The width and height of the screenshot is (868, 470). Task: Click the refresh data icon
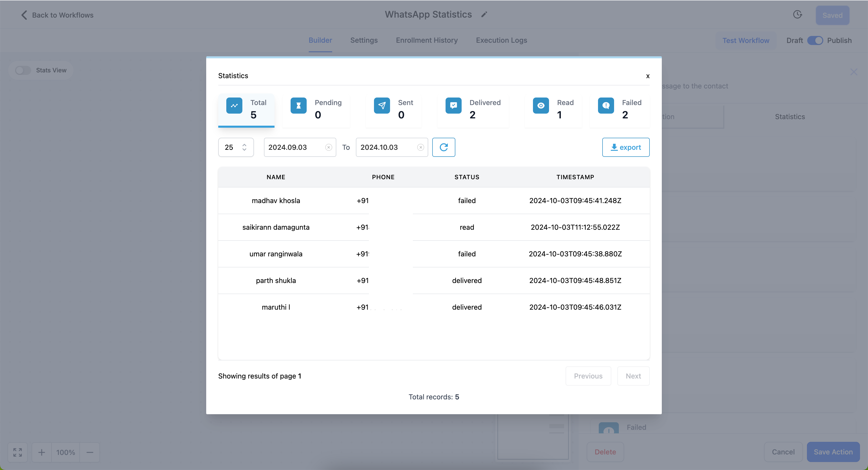coord(444,147)
